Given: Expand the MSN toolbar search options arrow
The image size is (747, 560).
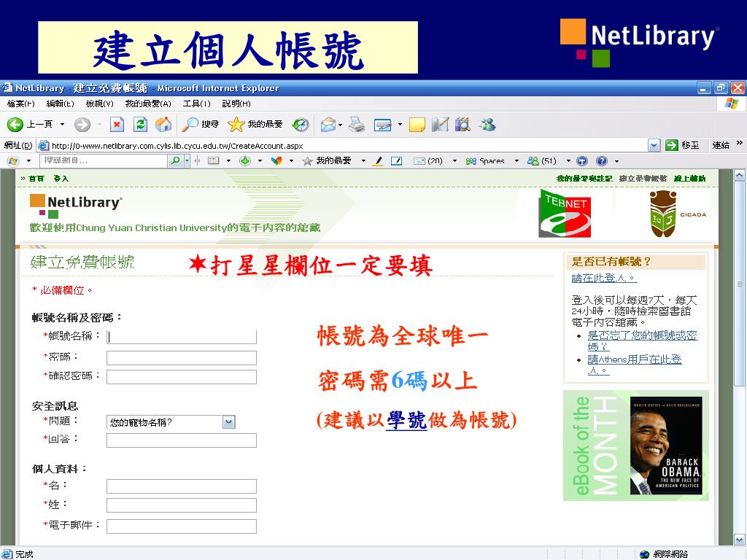Looking at the screenshot, I should (x=187, y=161).
